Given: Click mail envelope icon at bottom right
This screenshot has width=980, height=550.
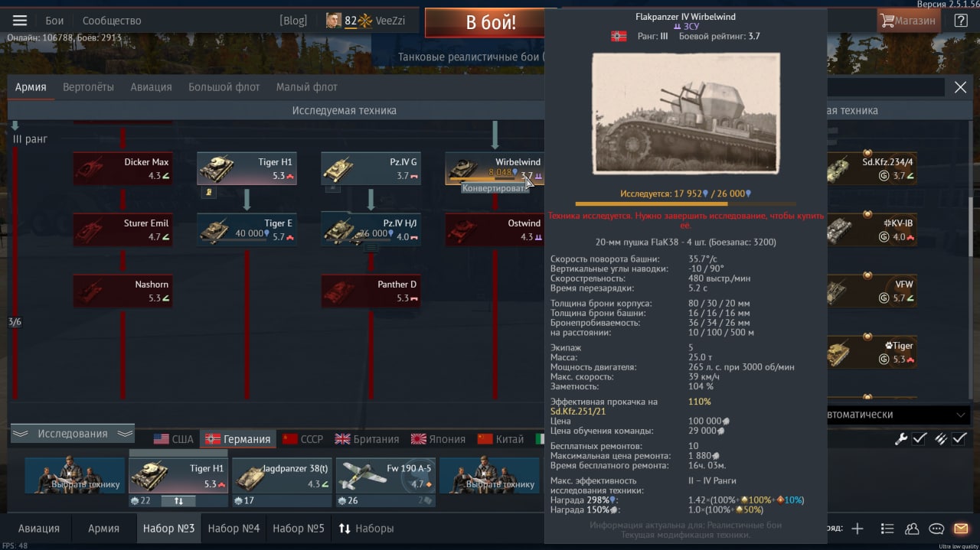Looking at the screenshot, I should pos(960,529).
